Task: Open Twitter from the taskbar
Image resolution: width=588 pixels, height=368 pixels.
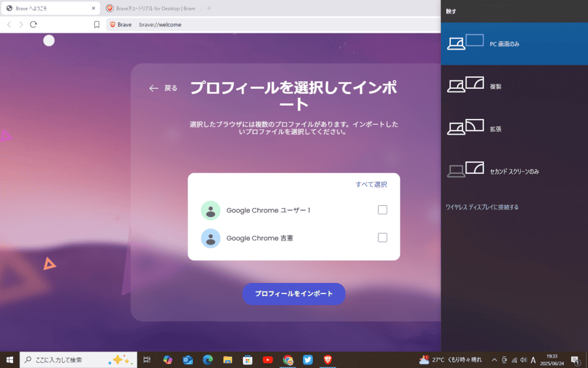Action: tap(308, 360)
